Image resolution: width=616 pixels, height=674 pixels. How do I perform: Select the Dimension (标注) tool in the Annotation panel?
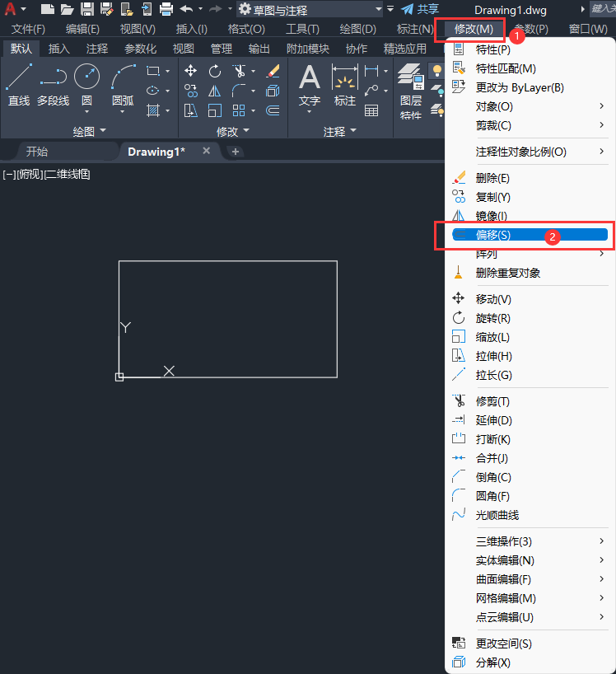345,85
